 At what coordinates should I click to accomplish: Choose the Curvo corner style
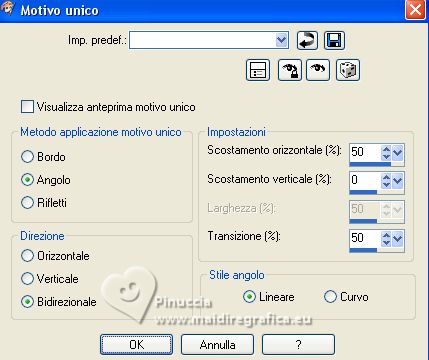click(330, 296)
